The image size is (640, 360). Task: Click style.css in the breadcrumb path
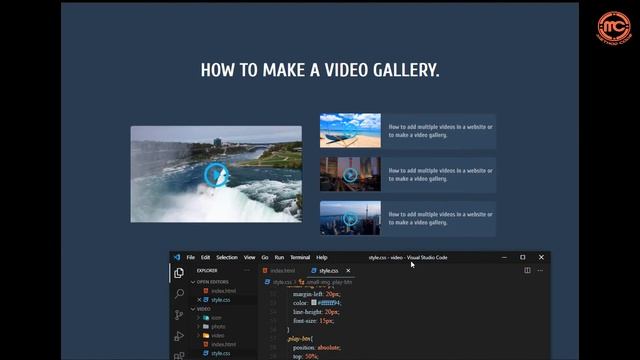click(x=282, y=282)
